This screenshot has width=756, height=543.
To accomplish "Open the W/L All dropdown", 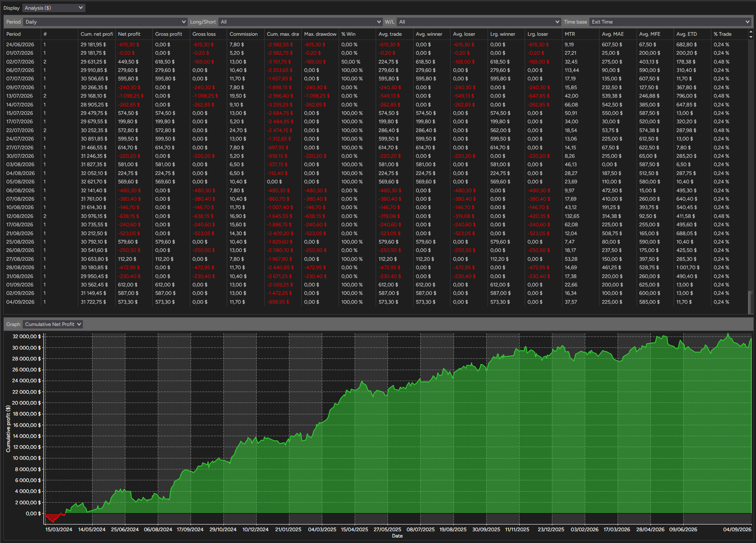I will [x=479, y=22].
